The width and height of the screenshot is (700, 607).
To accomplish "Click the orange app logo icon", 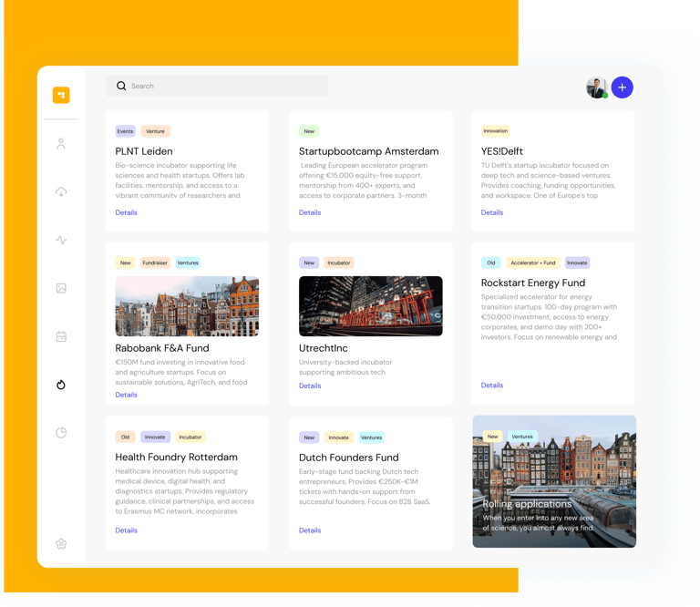I will coord(61,95).
